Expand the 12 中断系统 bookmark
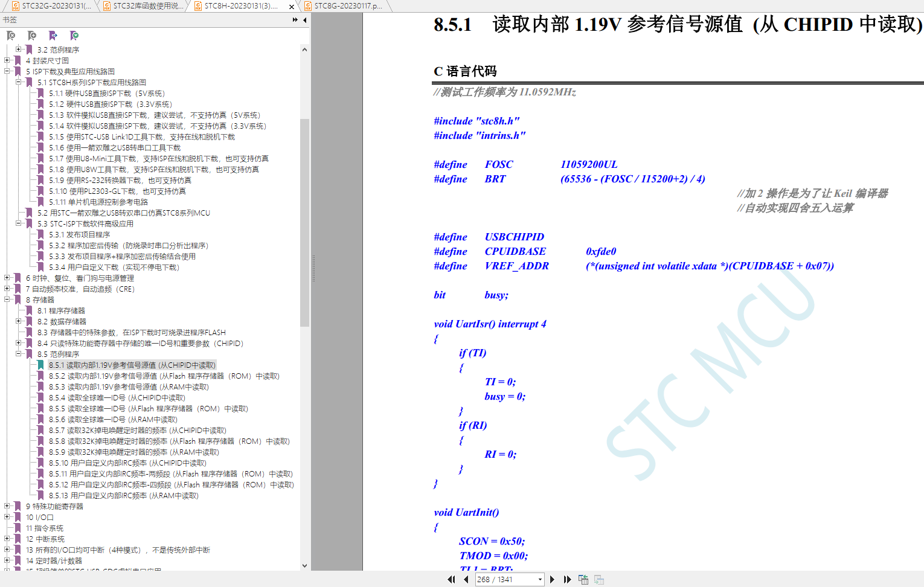This screenshot has height=587, width=924. [7, 539]
